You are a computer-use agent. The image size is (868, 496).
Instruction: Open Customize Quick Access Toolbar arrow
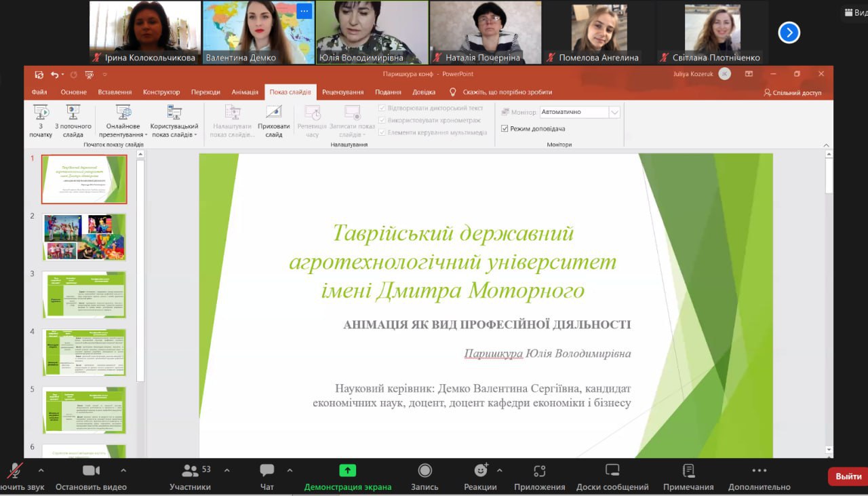point(105,75)
